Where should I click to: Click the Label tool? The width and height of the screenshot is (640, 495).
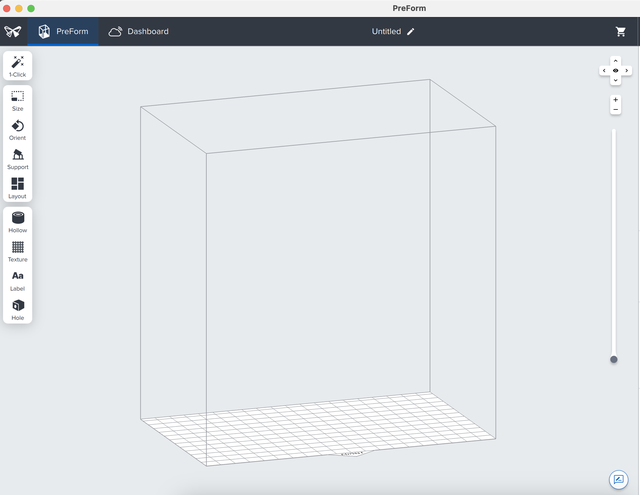point(17,279)
